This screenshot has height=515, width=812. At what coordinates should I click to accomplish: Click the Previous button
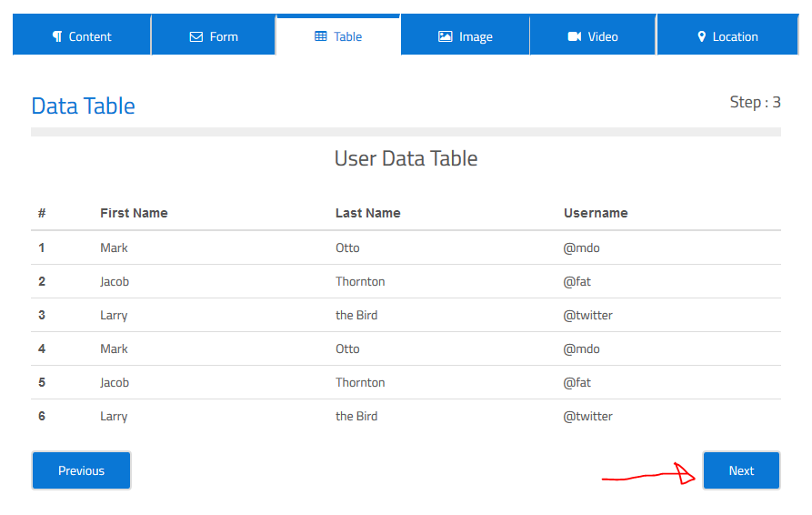tap(81, 470)
